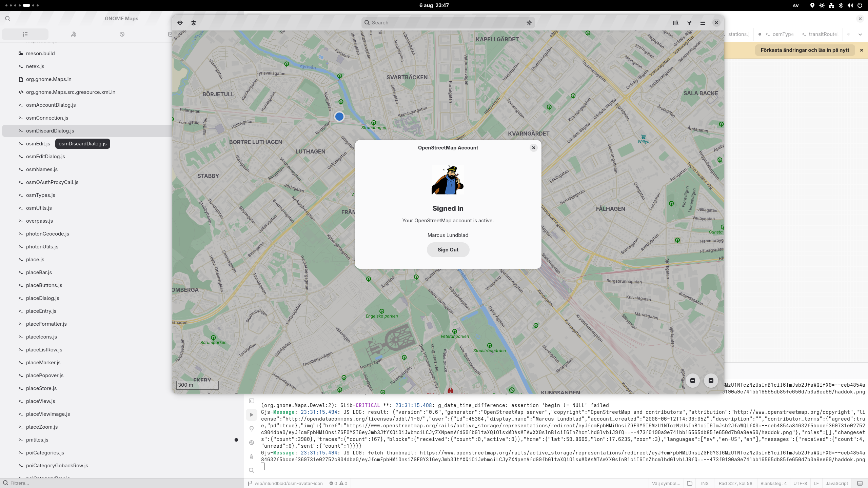Select osmDiscardDialog.js in the file tree
This screenshot has height=488, width=868.
[x=87, y=131]
